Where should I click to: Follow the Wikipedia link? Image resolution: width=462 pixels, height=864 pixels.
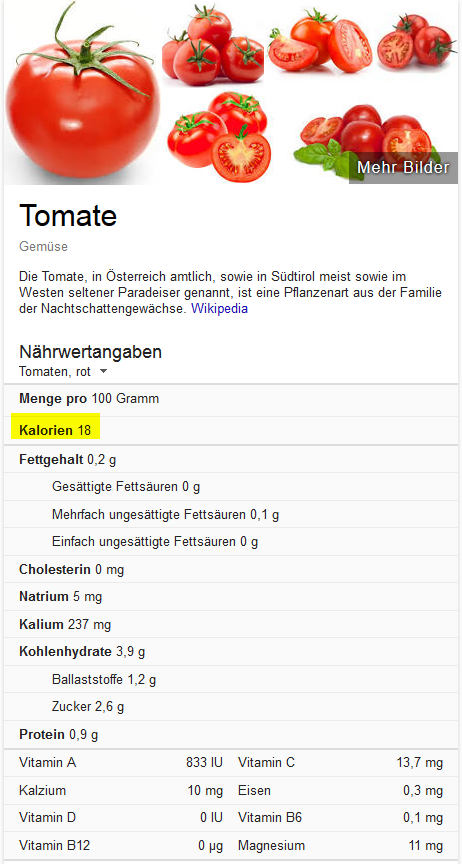[219, 309]
